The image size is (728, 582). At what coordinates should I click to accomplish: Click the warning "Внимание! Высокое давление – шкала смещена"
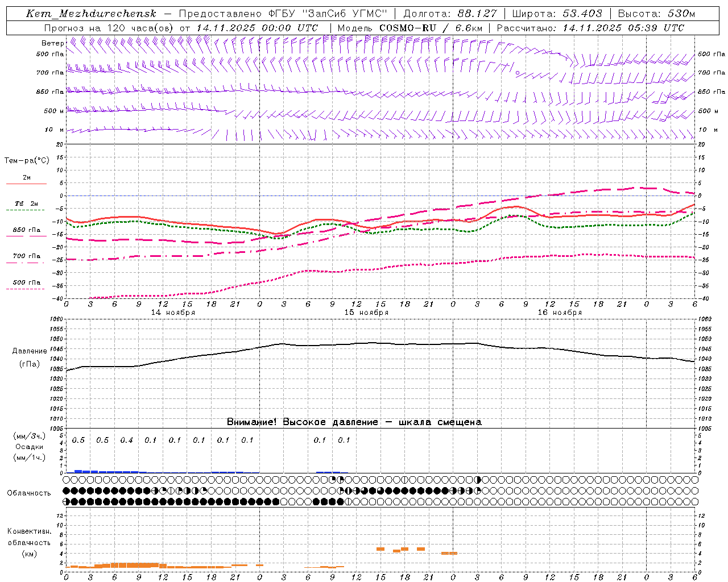[x=354, y=422]
